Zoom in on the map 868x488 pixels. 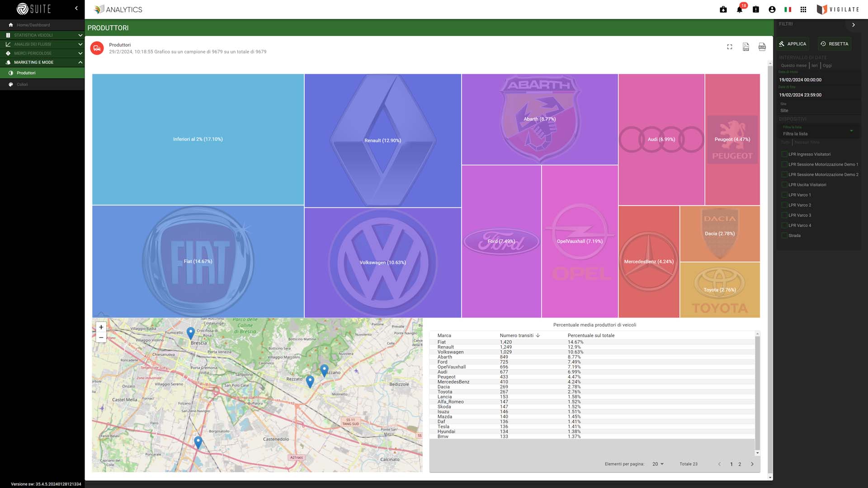click(x=101, y=327)
